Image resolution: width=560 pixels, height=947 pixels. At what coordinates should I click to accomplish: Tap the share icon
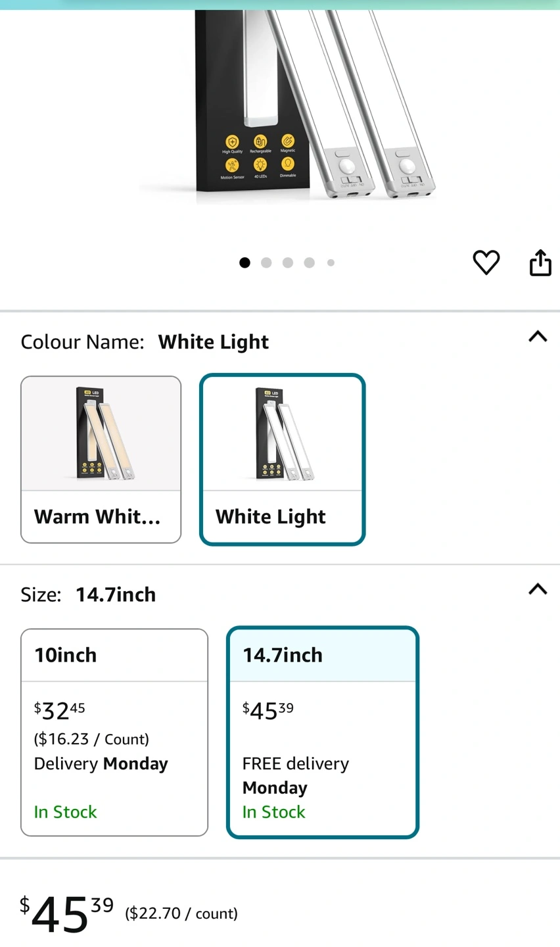pyautogui.click(x=540, y=262)
